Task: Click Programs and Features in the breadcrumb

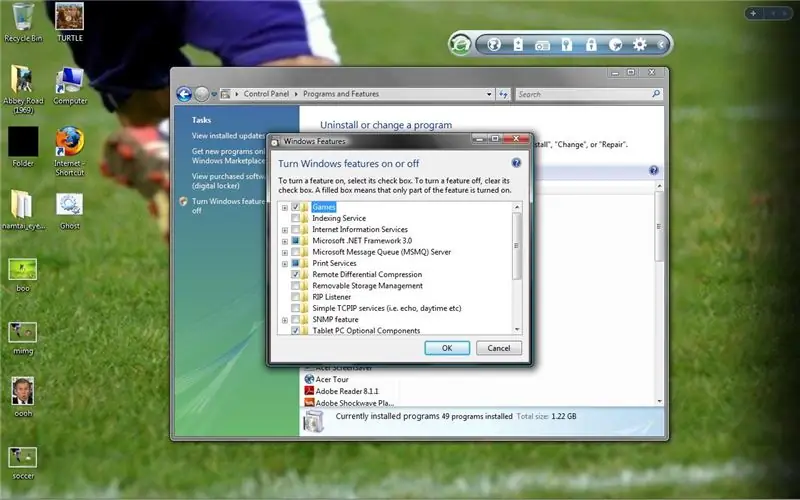Action: [341, 94]
